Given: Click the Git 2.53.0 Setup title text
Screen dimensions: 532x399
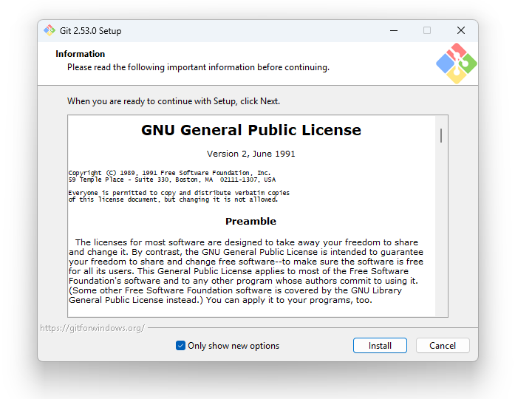Looking at the screenshot, I should [x=90, y=31].
